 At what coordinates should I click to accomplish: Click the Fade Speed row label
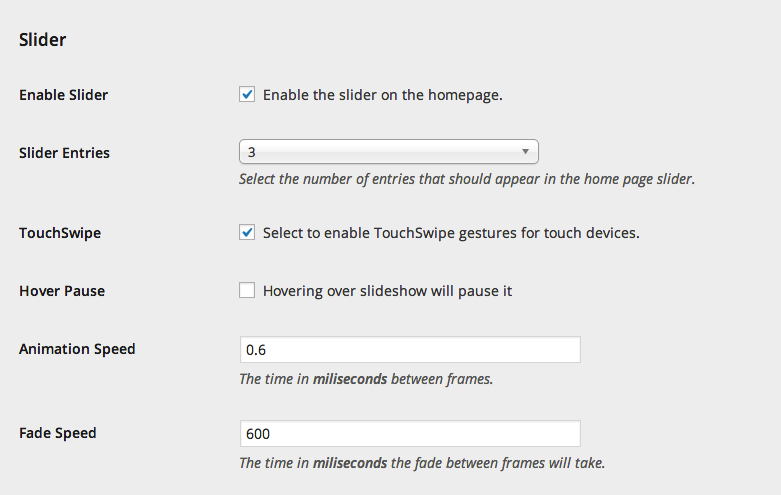(x=58, y=433)
